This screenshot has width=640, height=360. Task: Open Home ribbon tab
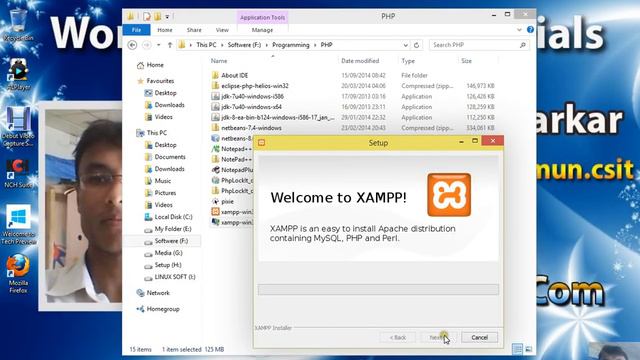164,30
